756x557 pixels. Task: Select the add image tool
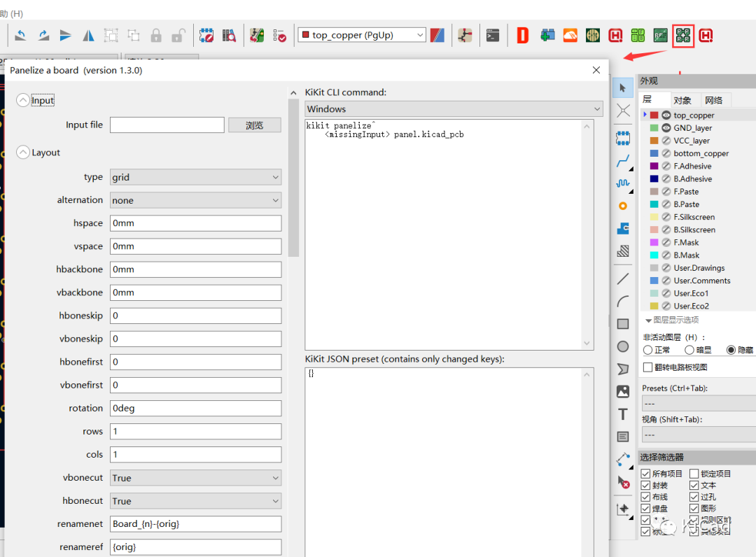coord(623,392)
